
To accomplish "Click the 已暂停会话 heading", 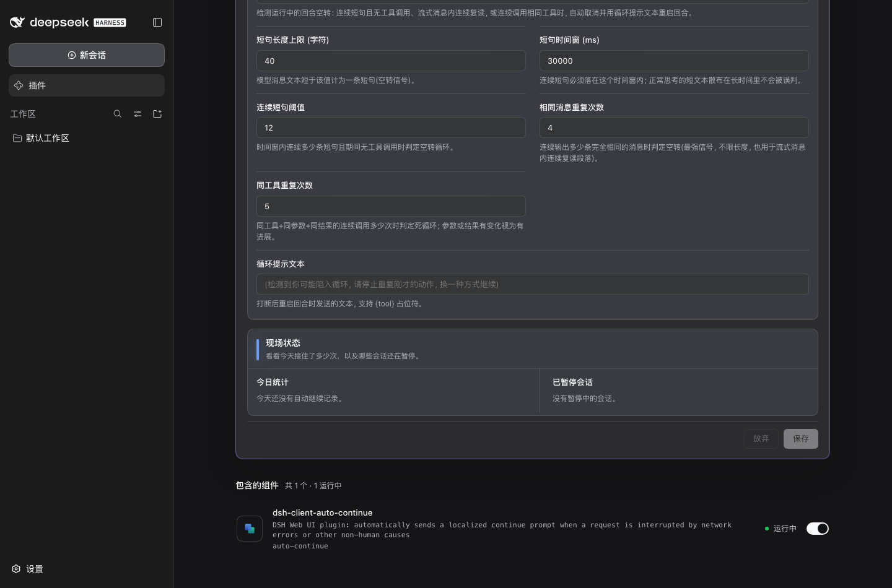I will point(573,383).
